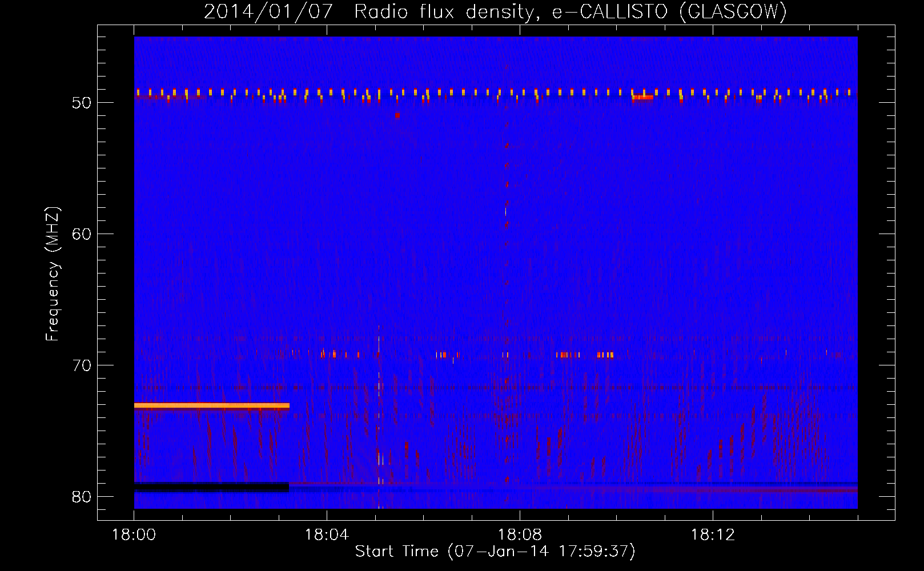The height and width of the screenshot is (571, 924).
Task: Click the 'Start Time (07-Jan-14 17:59:37)' x-axis label
Action: click(495, 552)
